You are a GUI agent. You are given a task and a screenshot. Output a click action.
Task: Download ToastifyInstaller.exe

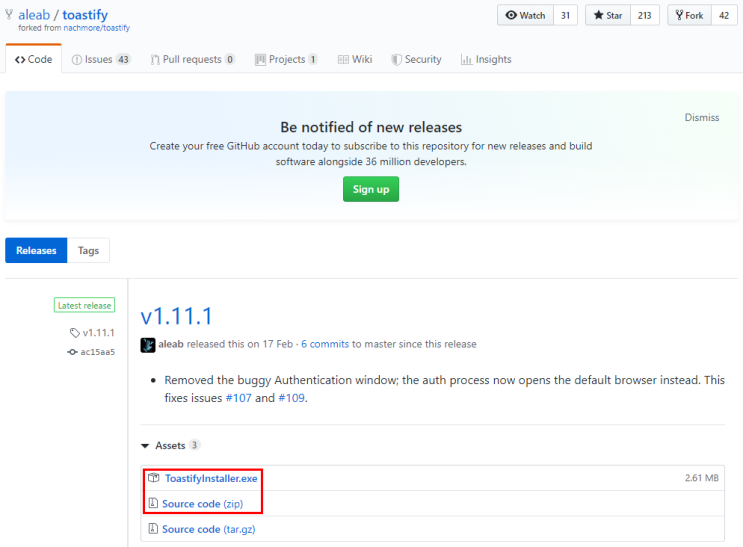coord(211,478)
